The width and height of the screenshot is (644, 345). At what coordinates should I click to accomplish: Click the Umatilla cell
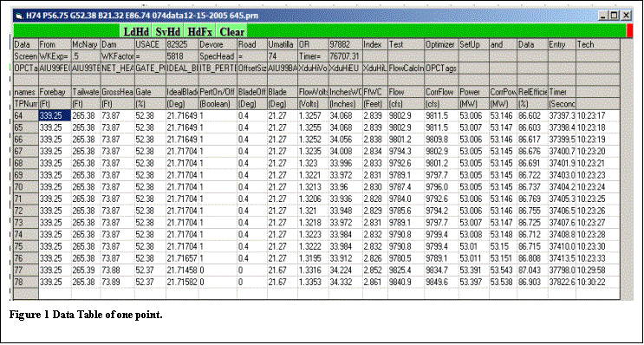point(283,43)
